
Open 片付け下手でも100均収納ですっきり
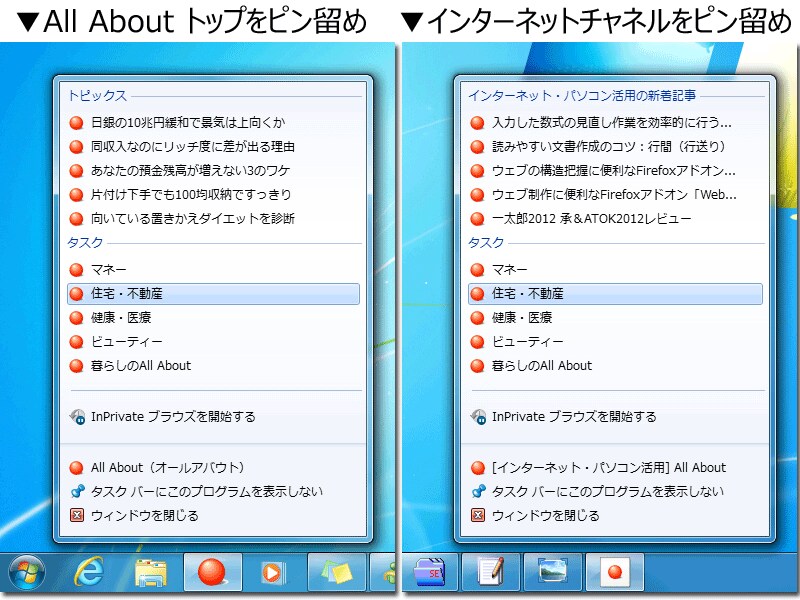pos(213,194)
